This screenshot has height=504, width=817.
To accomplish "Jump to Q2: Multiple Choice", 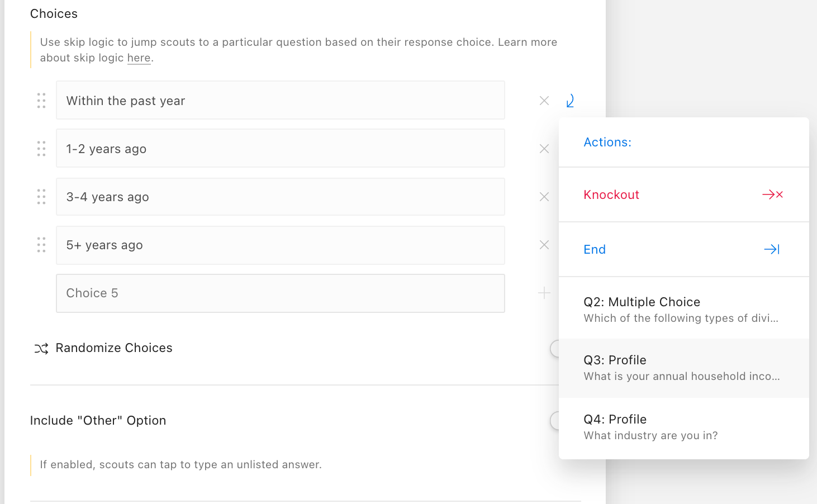I will pos(684,309).
